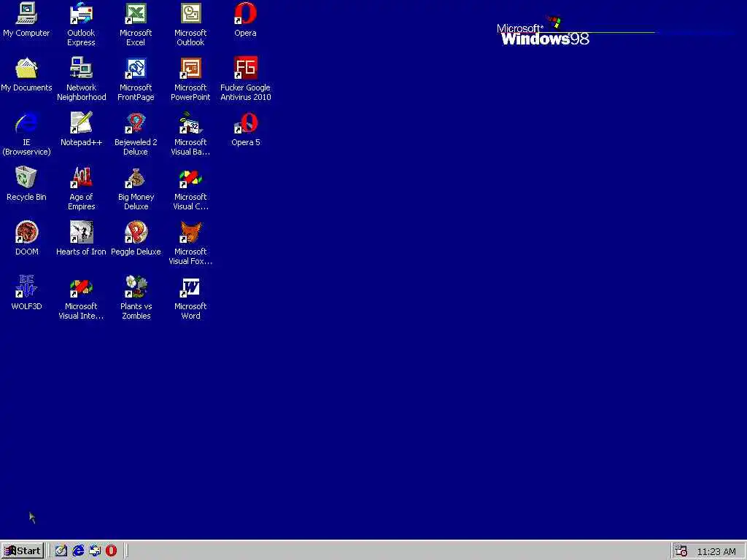This screenshot has width=747, height=560.
Task: Select the Notepad++ shortcut icon
Action: [x=81, y=122]
